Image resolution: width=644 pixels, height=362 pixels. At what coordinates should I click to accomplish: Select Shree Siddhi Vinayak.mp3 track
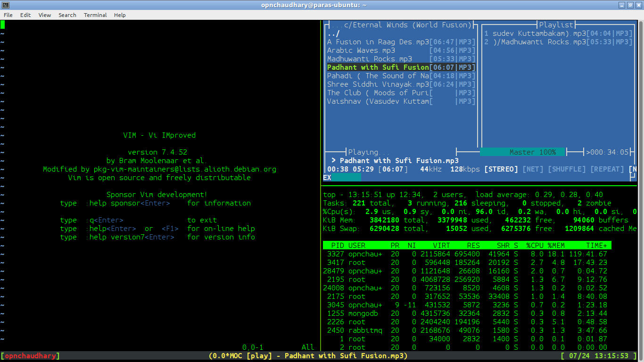click(401, 84)
